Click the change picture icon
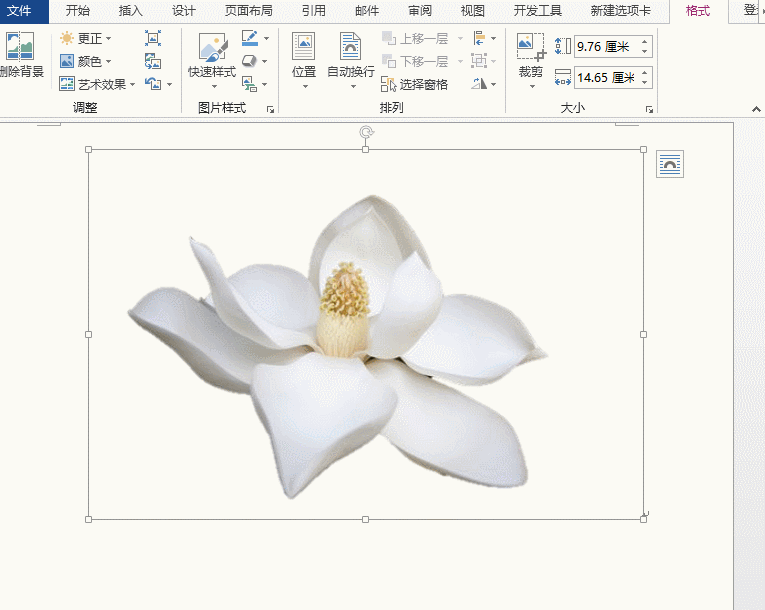765x610 pixels. pyautogui.click(x=153, y=61)
